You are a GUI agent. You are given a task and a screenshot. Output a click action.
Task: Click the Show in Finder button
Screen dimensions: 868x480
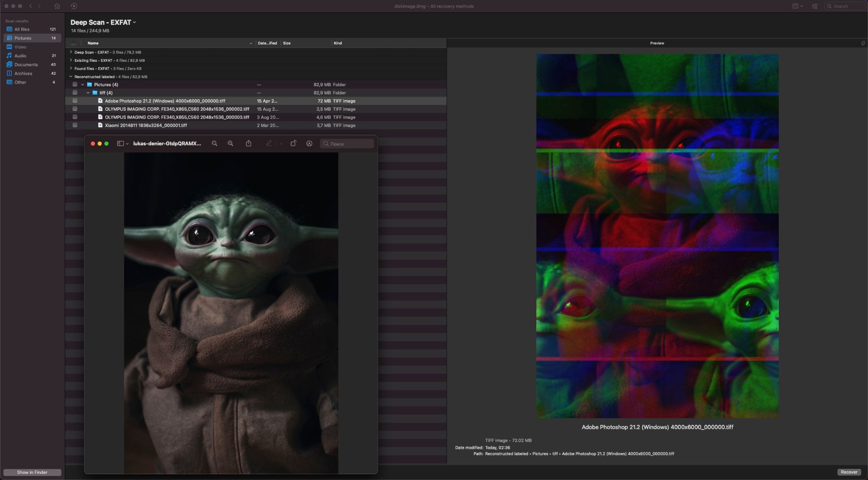point(32,472)
